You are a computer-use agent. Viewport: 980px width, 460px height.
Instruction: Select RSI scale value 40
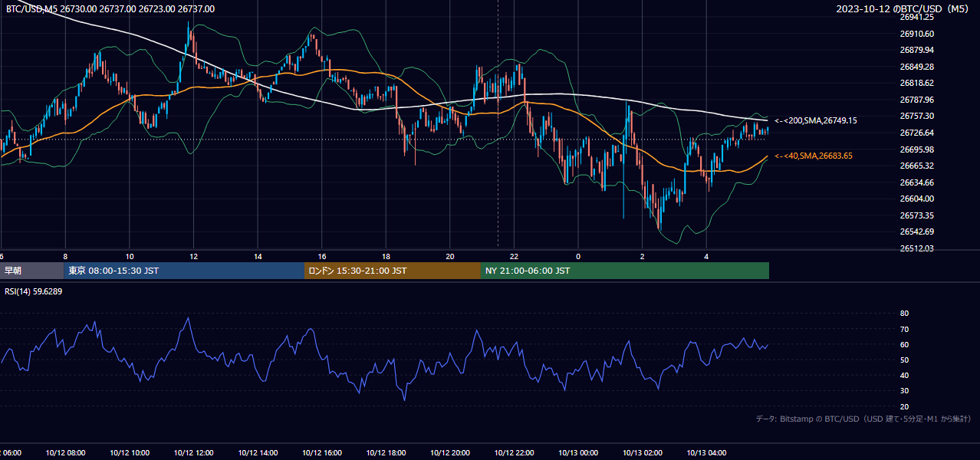[x=904, y=376]
